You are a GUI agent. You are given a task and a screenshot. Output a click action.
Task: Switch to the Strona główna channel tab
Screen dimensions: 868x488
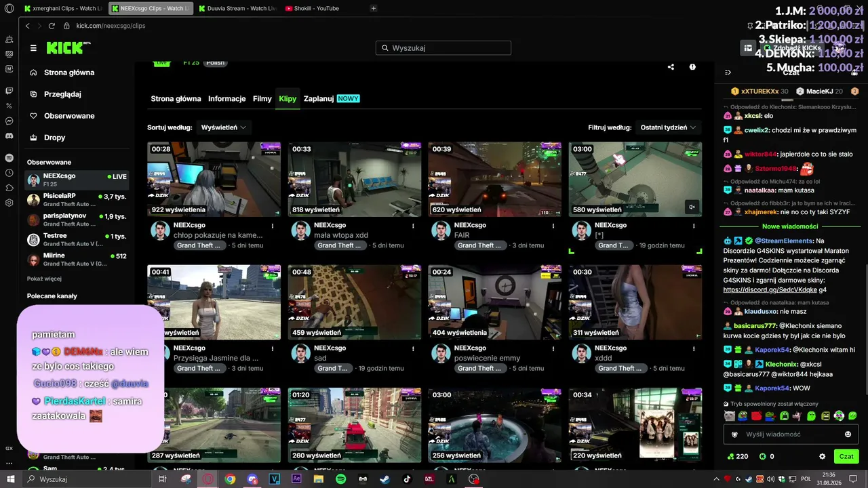coord(176,98)
